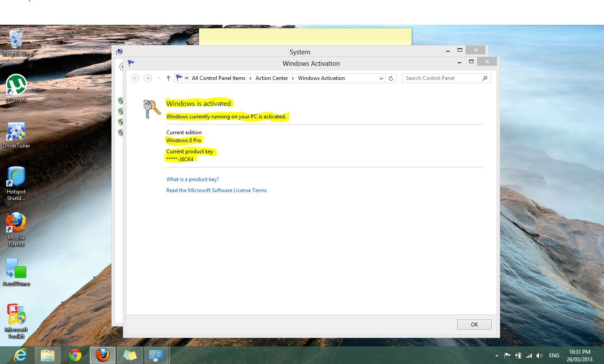Screen dimensions: 604x364
Task: Select the µTorrent desktop shortcut
Action: 16,88
